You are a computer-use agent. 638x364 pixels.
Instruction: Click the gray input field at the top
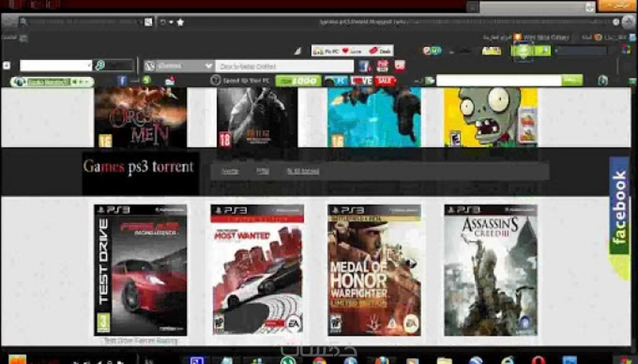pyautogui.click(x=537, y=7)
